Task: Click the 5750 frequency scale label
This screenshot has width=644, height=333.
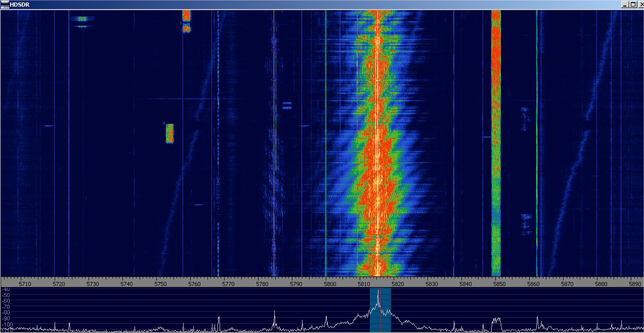Action: pos(160,284)
